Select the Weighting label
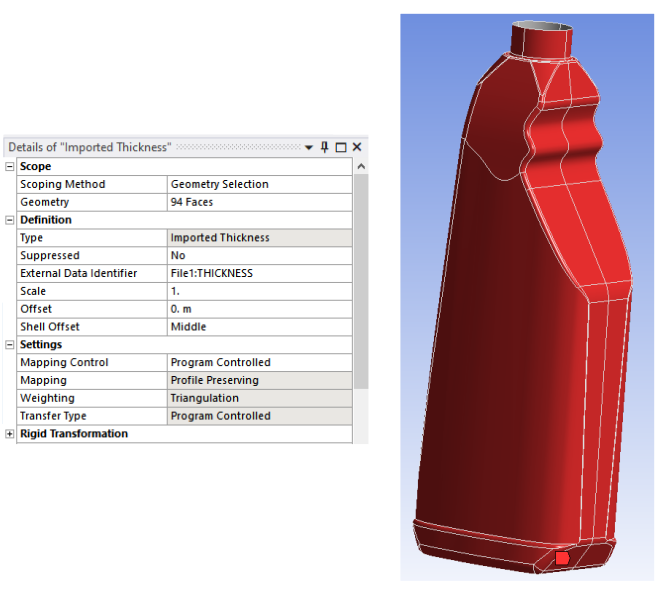 click(x=47, y=398)
